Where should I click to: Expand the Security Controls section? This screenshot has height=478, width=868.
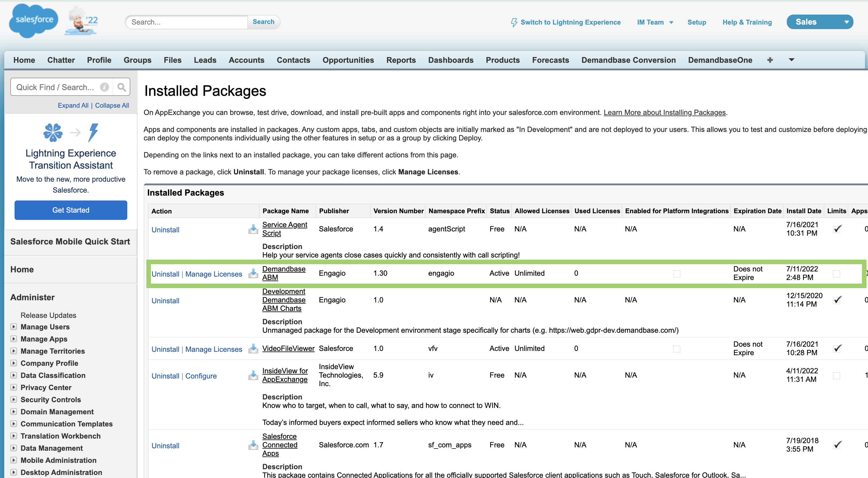[x=14, y=399]
